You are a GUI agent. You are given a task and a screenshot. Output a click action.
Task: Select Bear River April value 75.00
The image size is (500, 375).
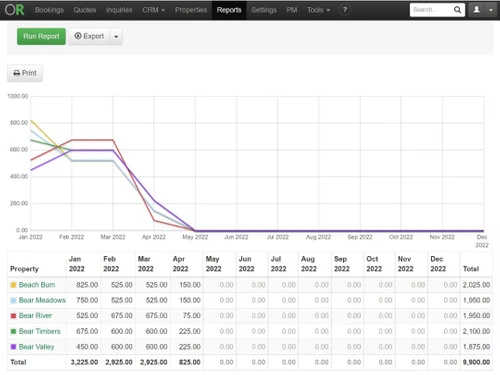coord(192,316)
